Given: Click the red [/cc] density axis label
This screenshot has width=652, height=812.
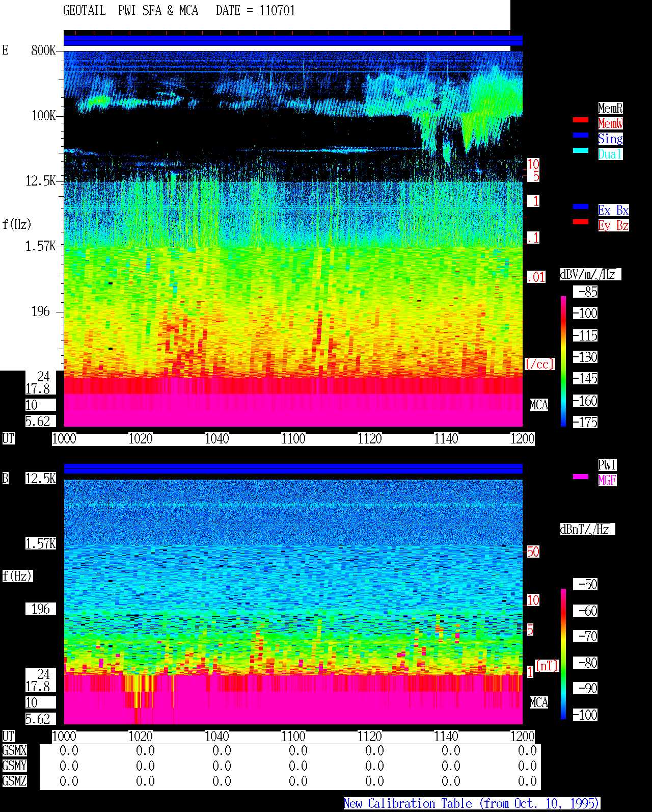Looking at the screenshot, I should [539, 364].
